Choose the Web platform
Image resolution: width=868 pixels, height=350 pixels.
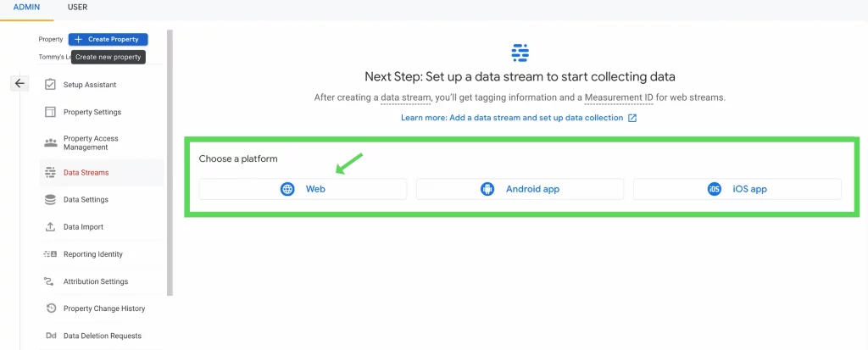pyautogui.click(x=303, y=189)
